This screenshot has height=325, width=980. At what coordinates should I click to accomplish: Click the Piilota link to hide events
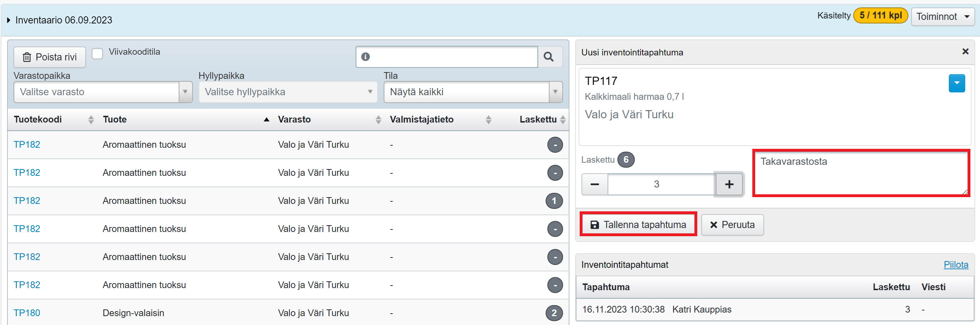tap(955, 265)
